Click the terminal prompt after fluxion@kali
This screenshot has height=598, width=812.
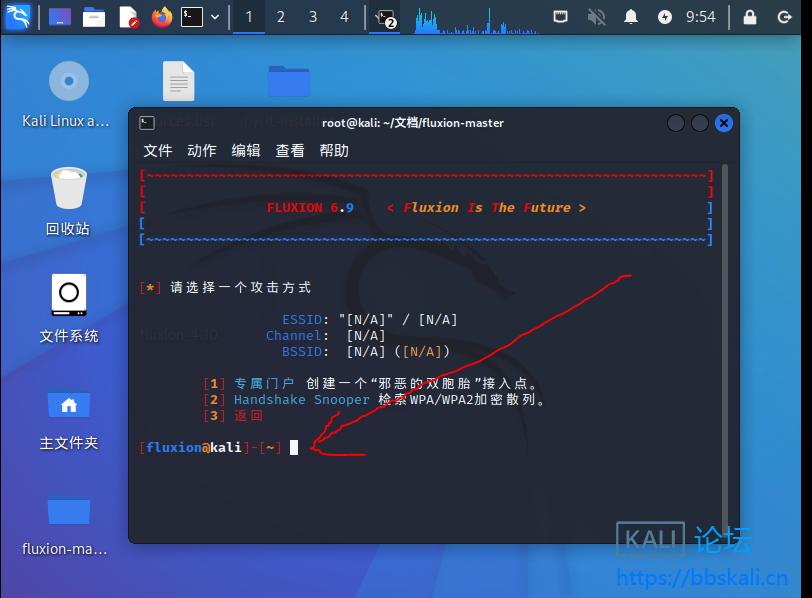point(294,447)
